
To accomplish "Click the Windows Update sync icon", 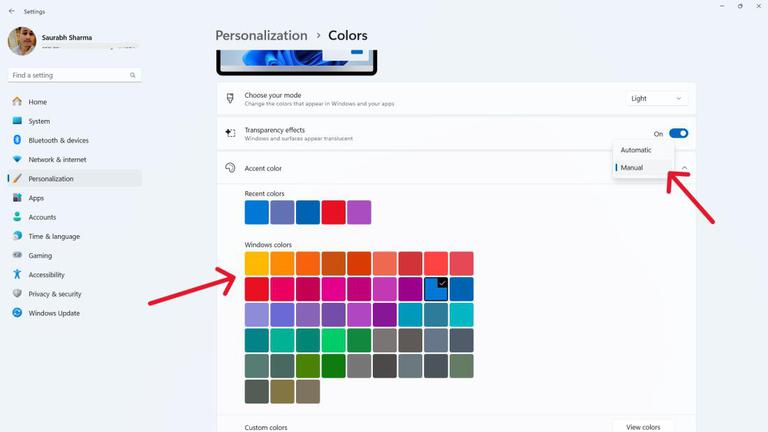I will (17, 312).
